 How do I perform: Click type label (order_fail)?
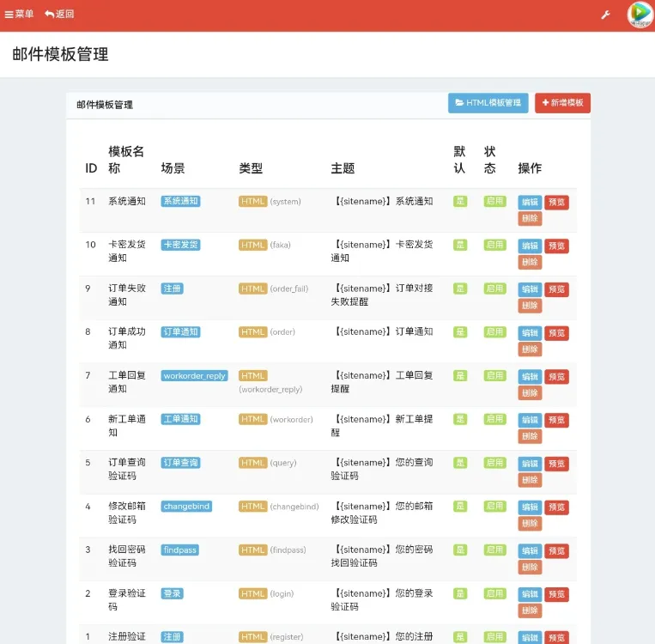pyautogui.click(x=289, y=289)
